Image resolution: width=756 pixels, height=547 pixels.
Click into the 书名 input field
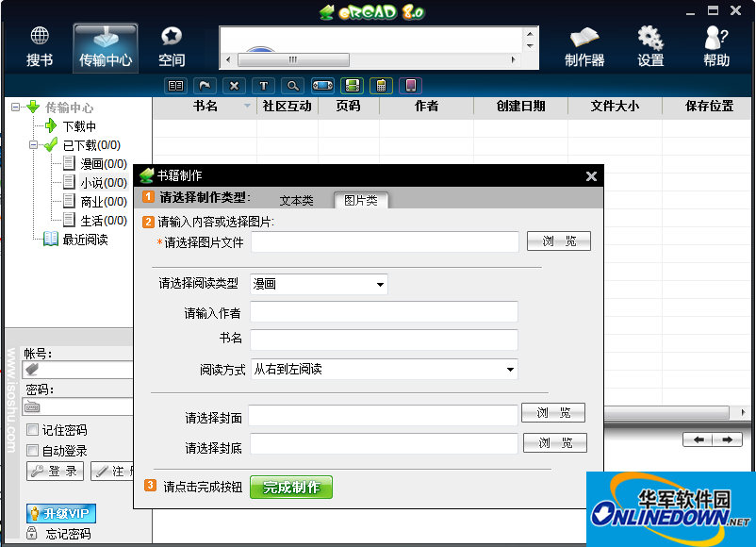384,340
